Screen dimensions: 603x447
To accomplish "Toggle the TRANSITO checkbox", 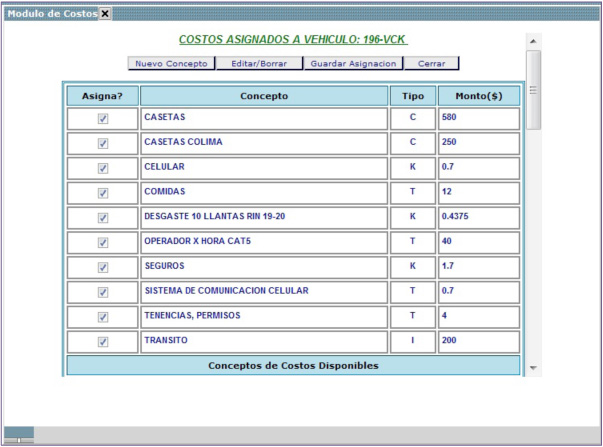I will 103,342.
